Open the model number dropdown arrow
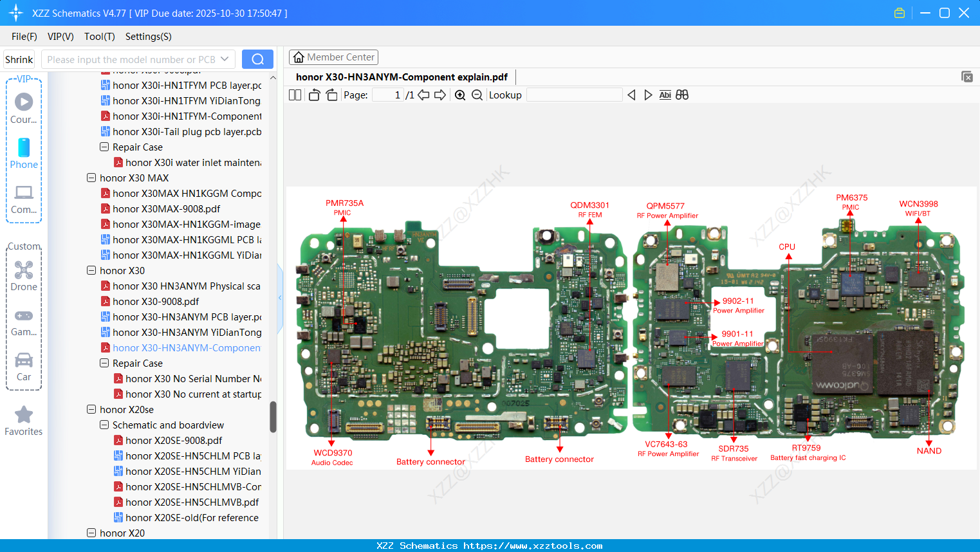This screenshot has height=552, width=980. [225, 59]
